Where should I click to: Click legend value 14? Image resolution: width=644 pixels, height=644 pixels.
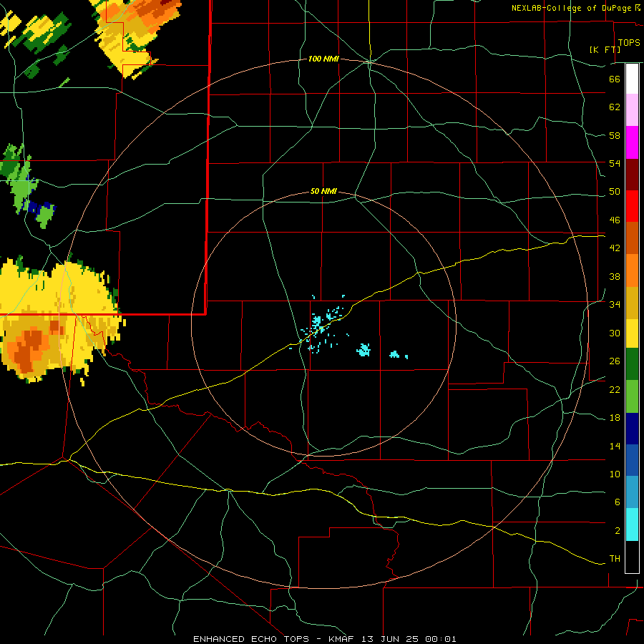[x=615, y=446]
